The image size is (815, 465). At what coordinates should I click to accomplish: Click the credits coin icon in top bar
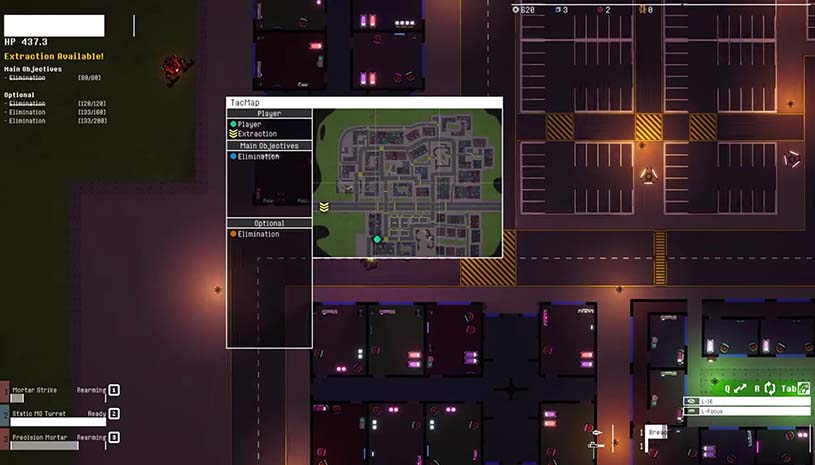click(516, 9)
